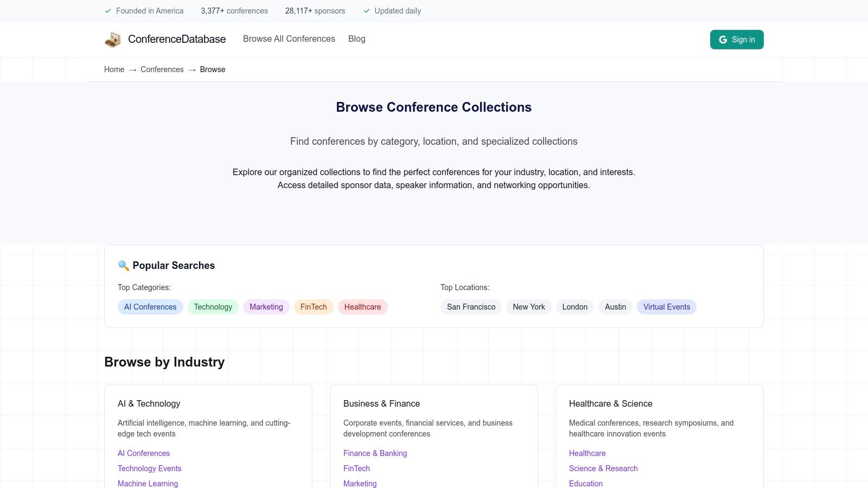Open the Education link
Screen dimensions: 868x488
(586, 484)
